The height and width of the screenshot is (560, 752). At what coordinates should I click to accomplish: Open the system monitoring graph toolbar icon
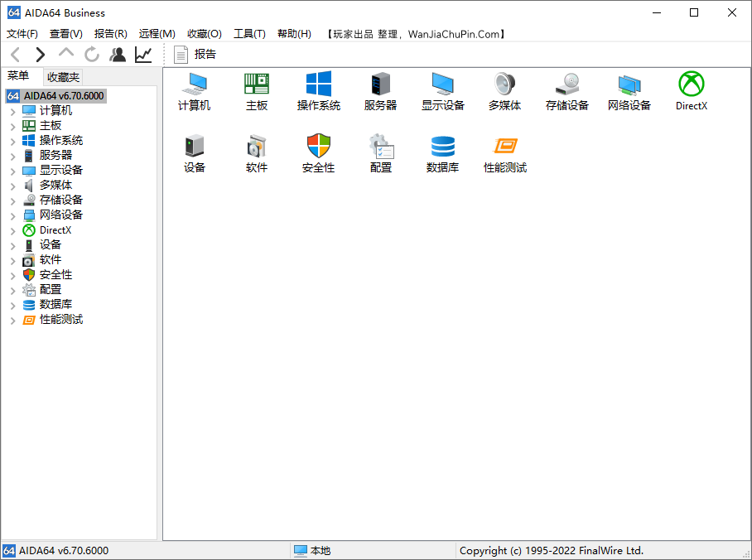coord(142,54)
